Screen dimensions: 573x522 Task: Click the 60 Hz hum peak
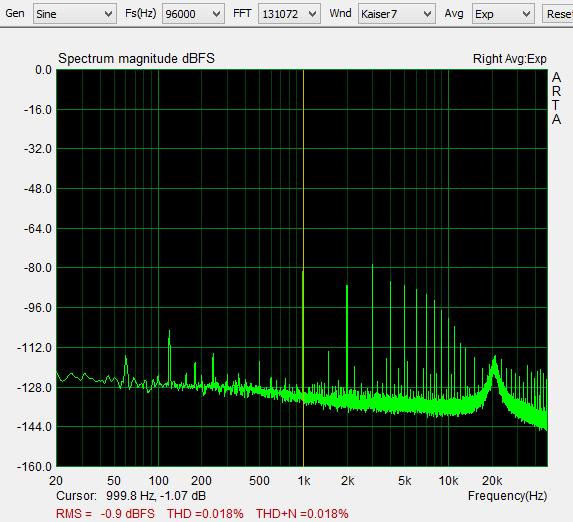click(126, 357)
